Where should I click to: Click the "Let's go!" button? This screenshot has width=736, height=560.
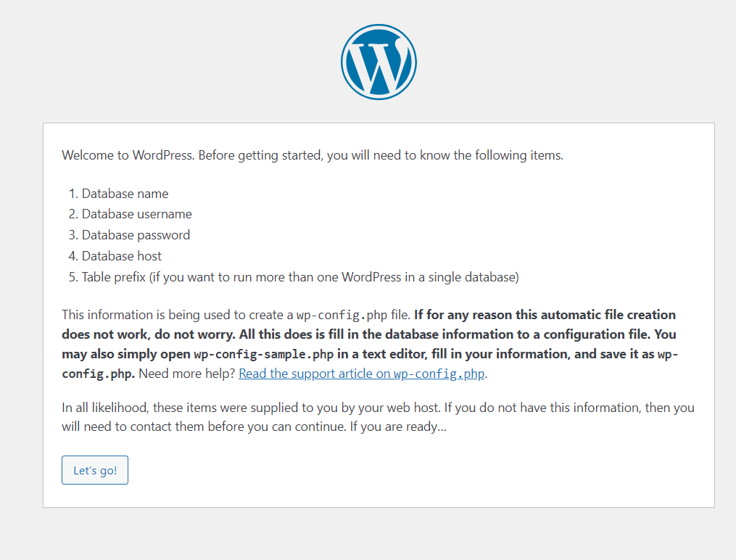95,470
